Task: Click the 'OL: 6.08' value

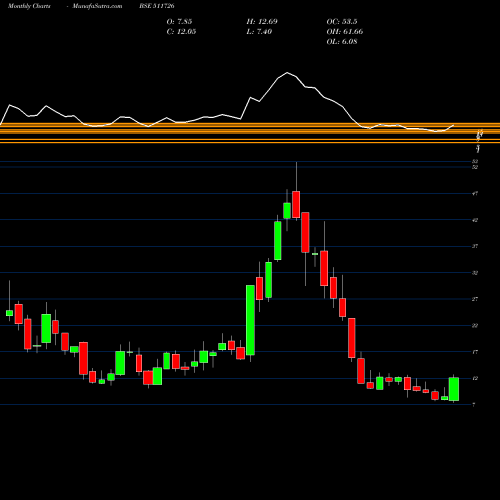Action: point(342,42)
